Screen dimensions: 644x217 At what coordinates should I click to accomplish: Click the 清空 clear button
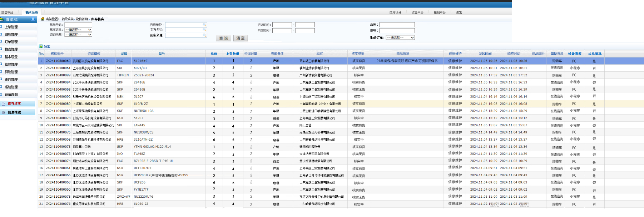tap(241, 38)
